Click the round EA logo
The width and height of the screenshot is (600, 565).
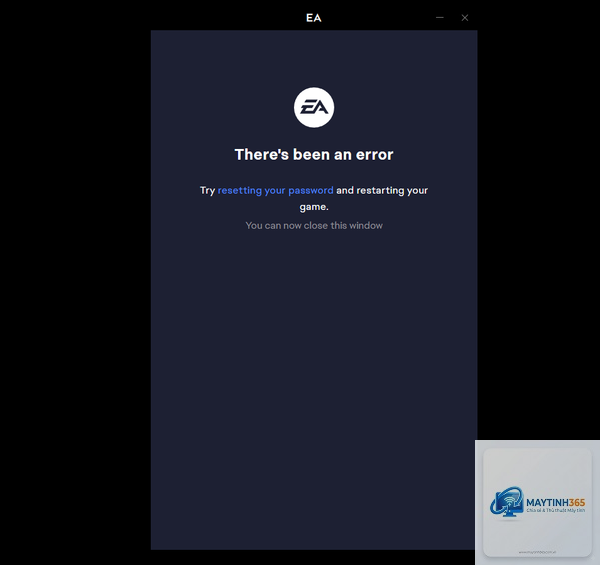(x=314, y=107)
